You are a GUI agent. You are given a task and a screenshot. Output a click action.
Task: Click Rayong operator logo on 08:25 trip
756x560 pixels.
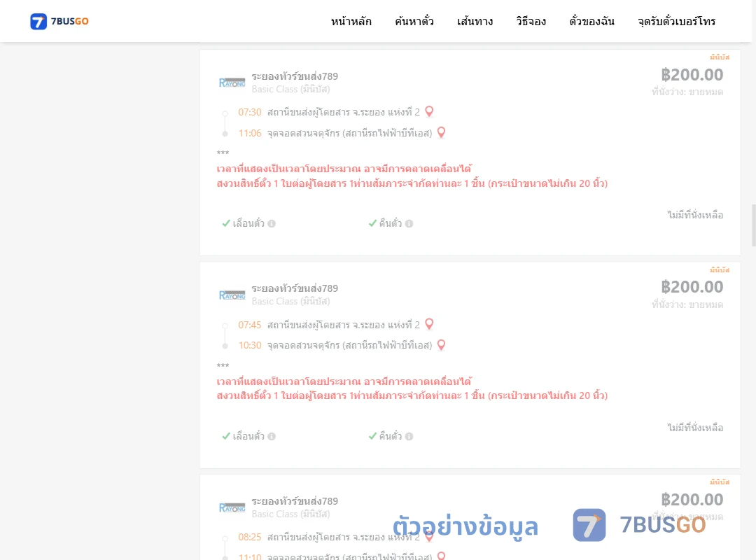(x=232, y=507)
